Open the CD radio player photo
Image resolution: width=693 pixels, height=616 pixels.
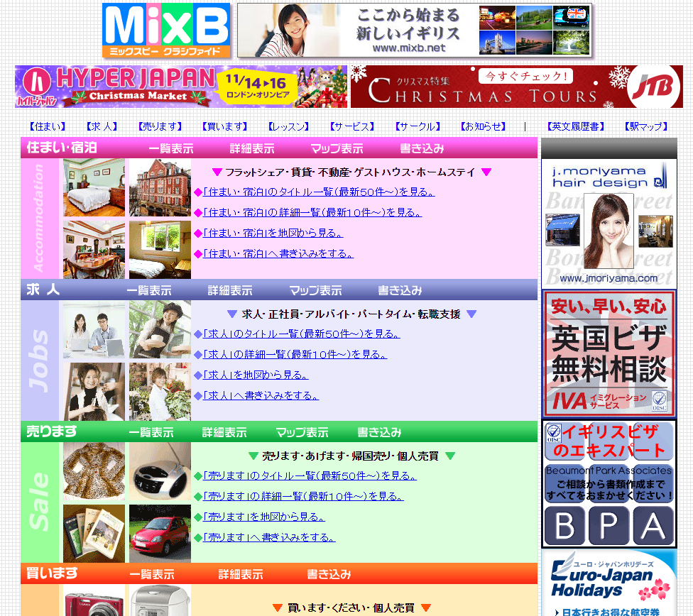pos(160,471)
